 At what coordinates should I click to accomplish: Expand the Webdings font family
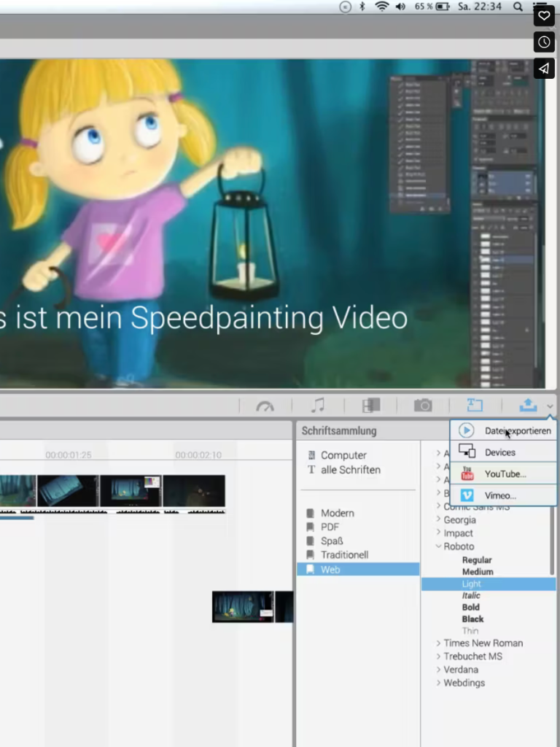[x=438, y=683]
